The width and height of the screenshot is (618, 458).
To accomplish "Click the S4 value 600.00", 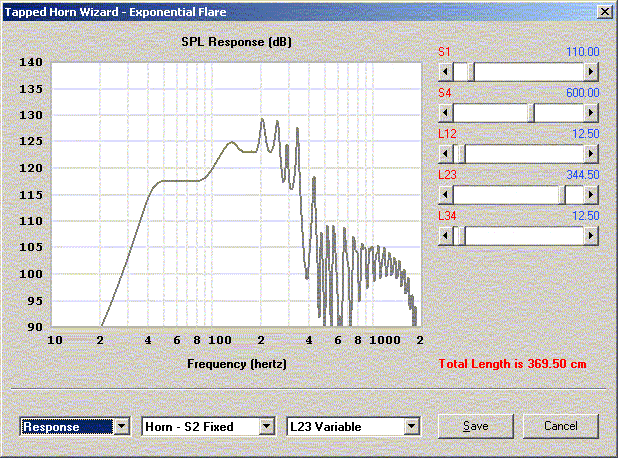I will (x=583, y=93).
